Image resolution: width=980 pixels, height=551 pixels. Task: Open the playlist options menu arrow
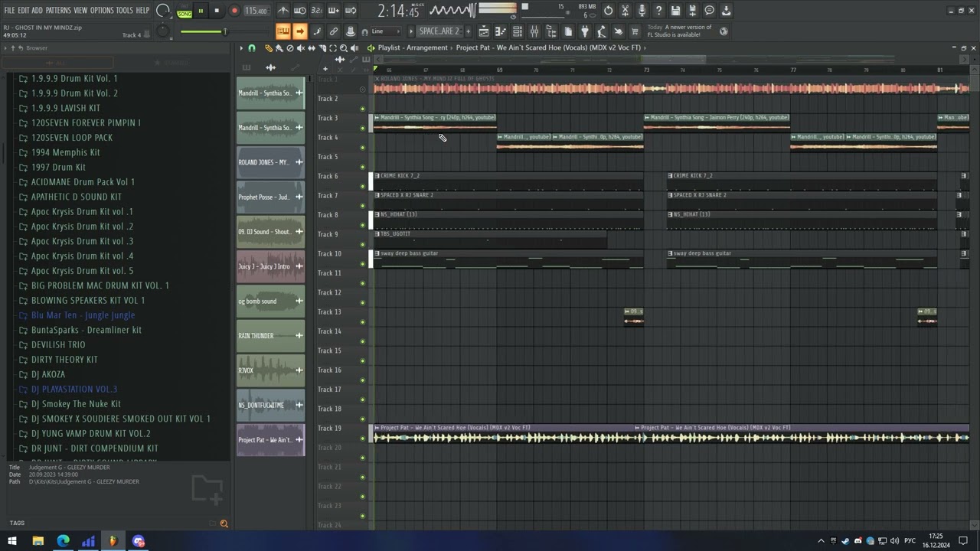point(241,48)
